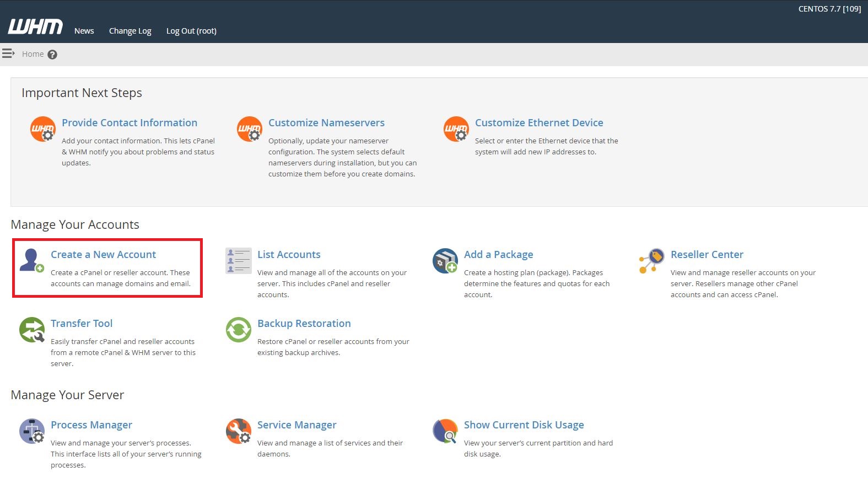Click the Transfer Tool arrows icon
Image resolution: width=868 pixels, height=483 pixels.
32,330
